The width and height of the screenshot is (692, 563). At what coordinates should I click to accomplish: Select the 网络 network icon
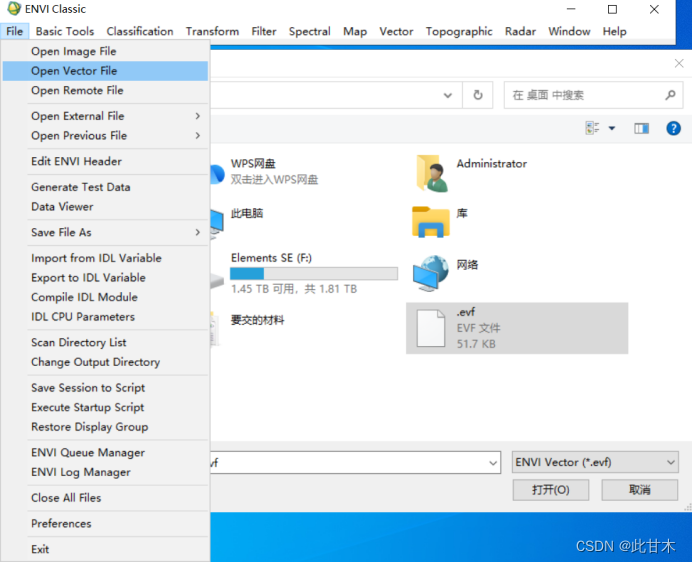(x=431, y=273)
